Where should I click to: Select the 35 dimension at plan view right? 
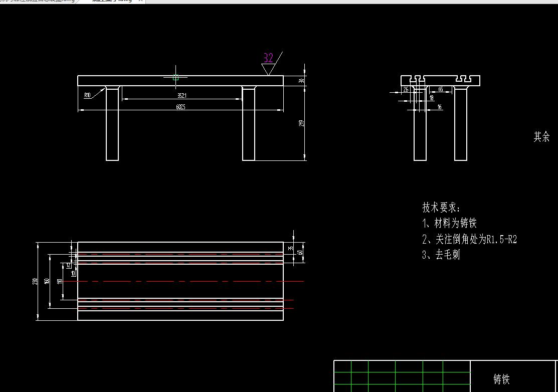[291, 248]
